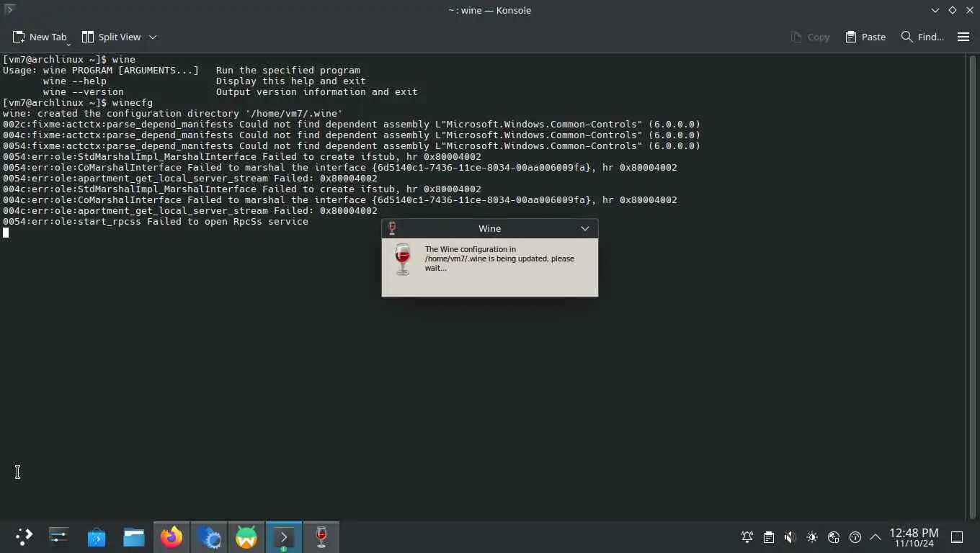Launch Discover software store from taskbar

click(x=97, y=536)
